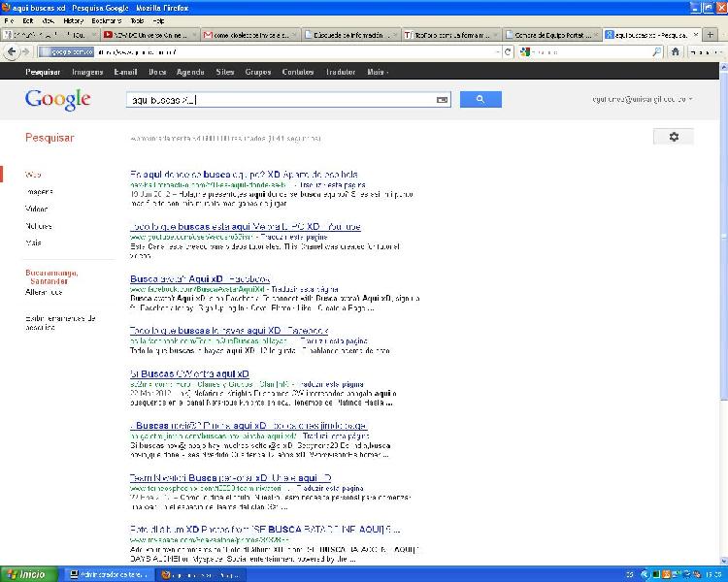Expand the account email dropdown
This screenshot has height=582, width=728.
pyautogui.click(x=691, y=99)
